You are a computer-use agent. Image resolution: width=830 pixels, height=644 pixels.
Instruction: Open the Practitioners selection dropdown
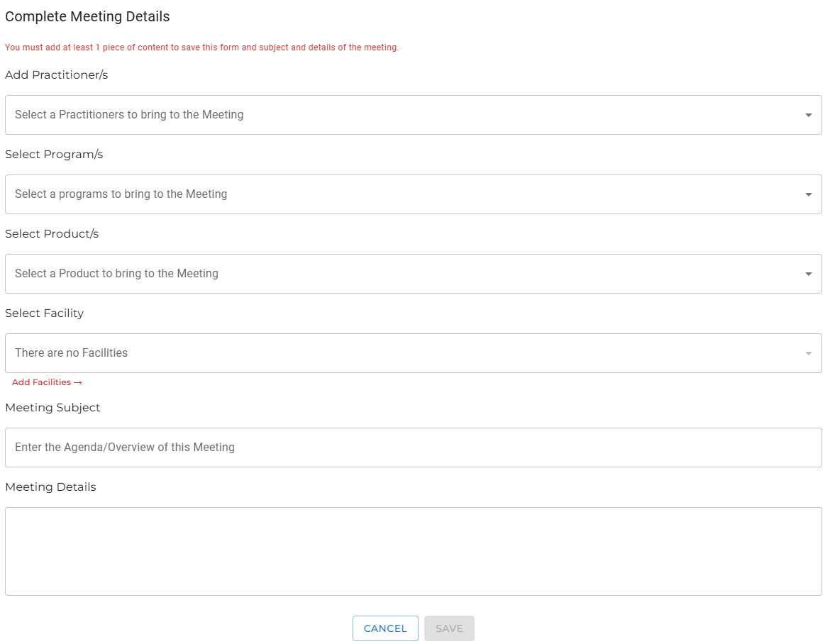click(414, 114)
